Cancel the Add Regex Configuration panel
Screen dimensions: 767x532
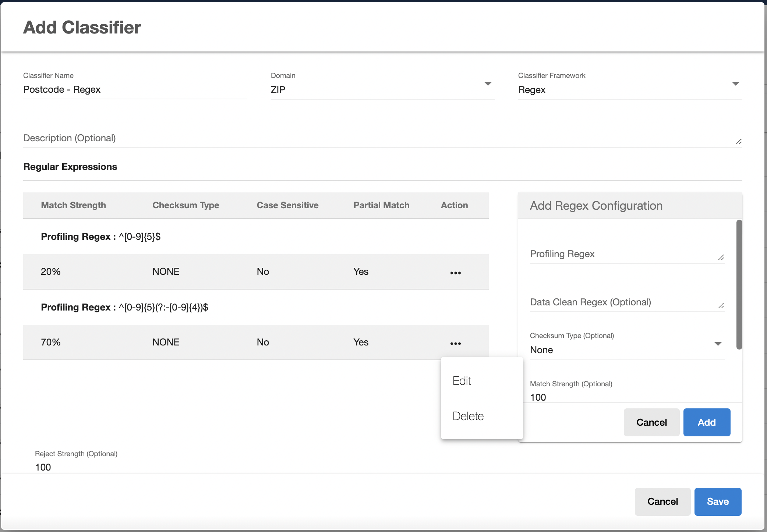pos(651,422)
